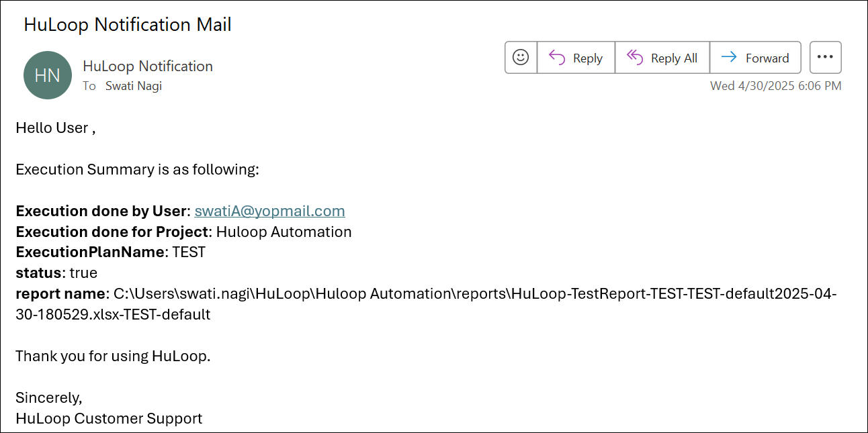The image size is (868, 433).
Task: Click the Reply arrow icon
Action: [x=557, y=58]
